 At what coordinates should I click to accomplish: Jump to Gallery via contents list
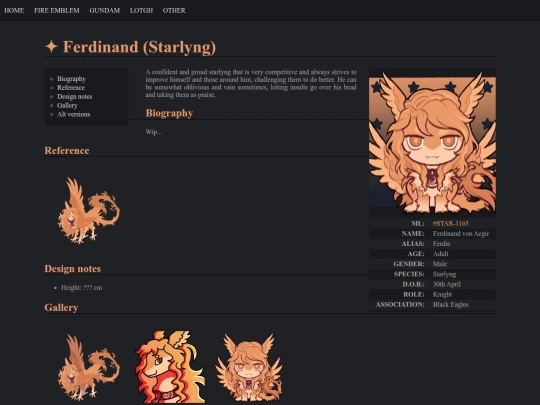click(x=67, y=105)
